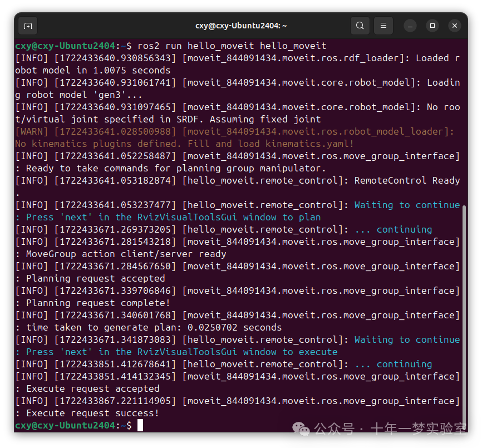Image resolution: width=482 pixels, height=448 pixels.
Task: Maximize the terminal window
Action: click(x=432, y=26)
